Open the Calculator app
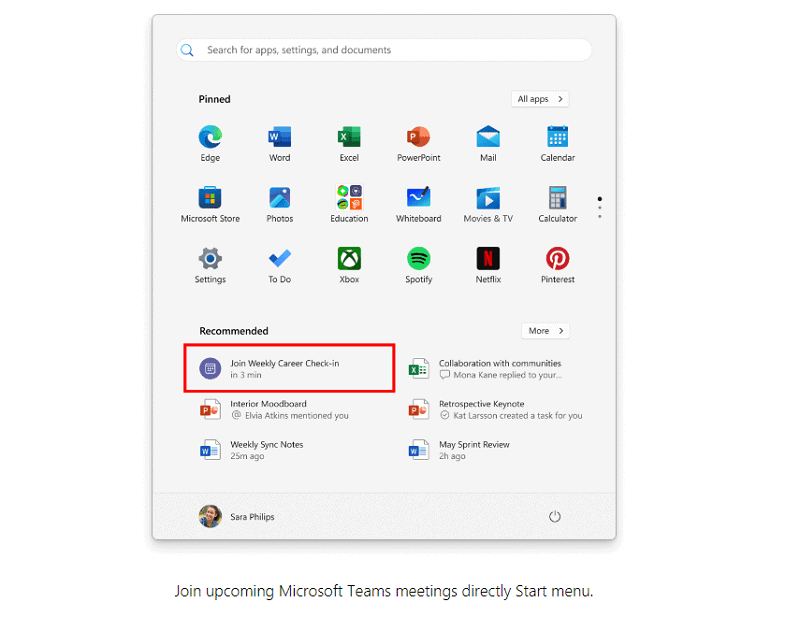This screenshot has width=800, height=631. tap(558, 204)
